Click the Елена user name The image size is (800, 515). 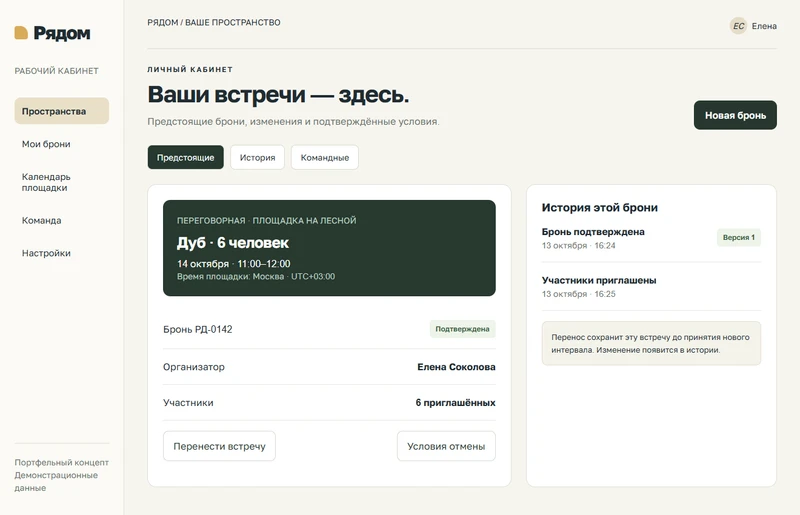764,26
